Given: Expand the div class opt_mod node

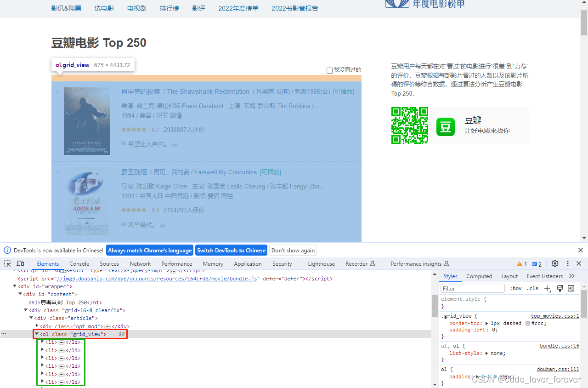Looking at the screenshot, I should pyautogui.click(x=37, y=326).
